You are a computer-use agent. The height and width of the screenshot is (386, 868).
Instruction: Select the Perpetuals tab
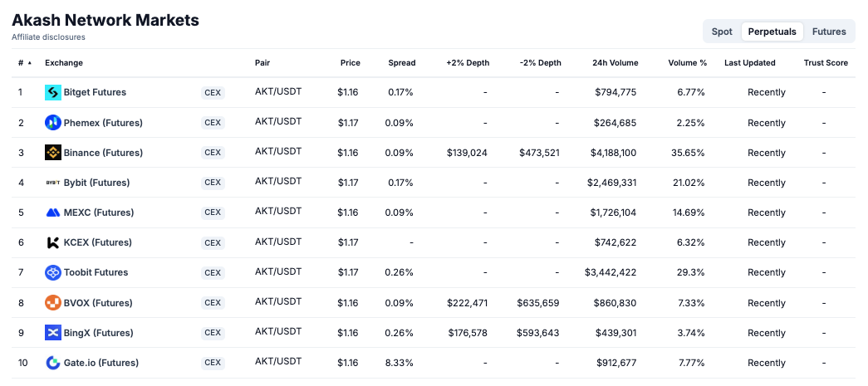click(x=772, y=32)
